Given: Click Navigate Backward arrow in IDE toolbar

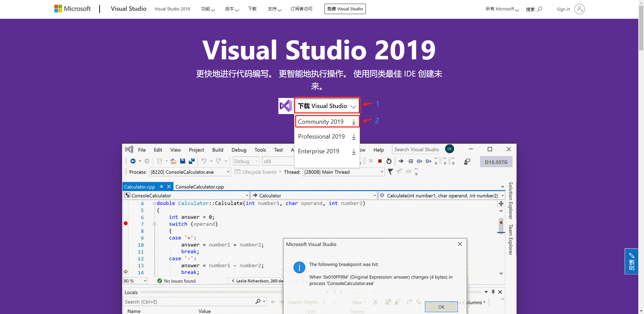Looking at the screenshot, I should coord(133,161).
